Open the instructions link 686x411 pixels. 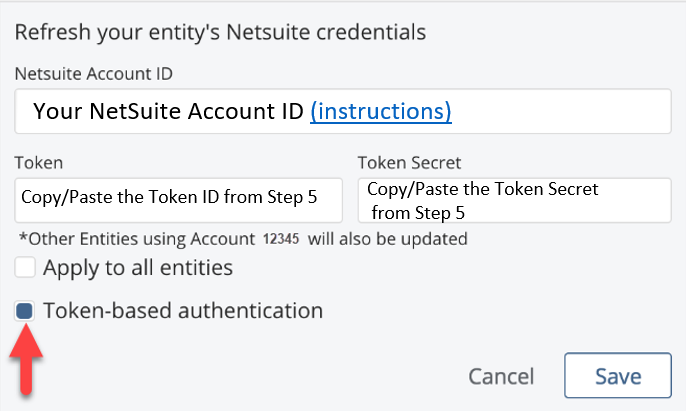pos(381,111)
